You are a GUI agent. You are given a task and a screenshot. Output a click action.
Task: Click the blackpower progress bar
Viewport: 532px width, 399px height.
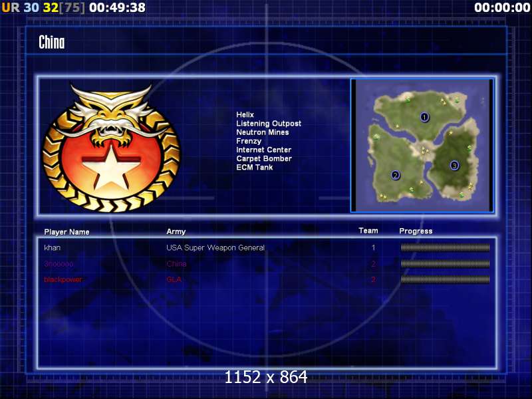pos(445,279)
